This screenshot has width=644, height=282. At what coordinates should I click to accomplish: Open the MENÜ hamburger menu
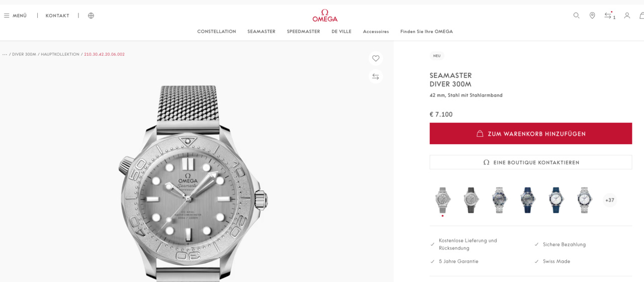15,16
